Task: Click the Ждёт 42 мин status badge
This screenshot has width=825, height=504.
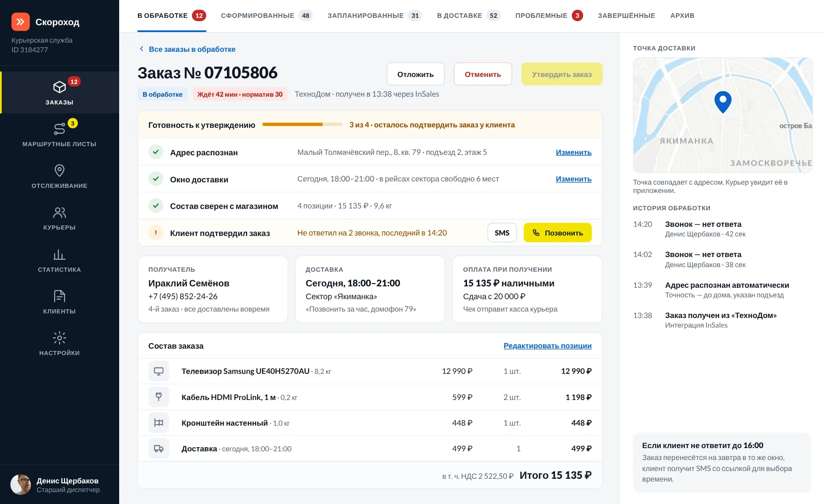Action: pyautogui.click(x=240, y=94)
